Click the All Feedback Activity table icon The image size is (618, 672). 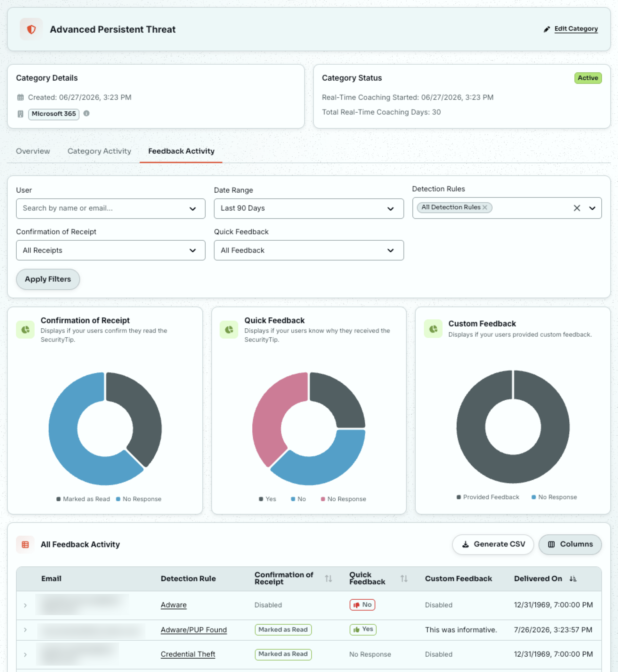[x=25, y=544]
